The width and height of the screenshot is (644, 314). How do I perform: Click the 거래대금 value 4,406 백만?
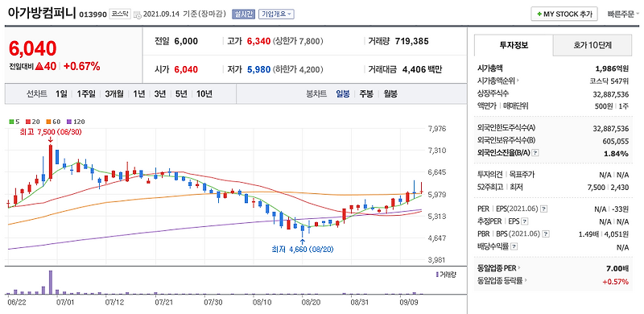click(422, 69)
